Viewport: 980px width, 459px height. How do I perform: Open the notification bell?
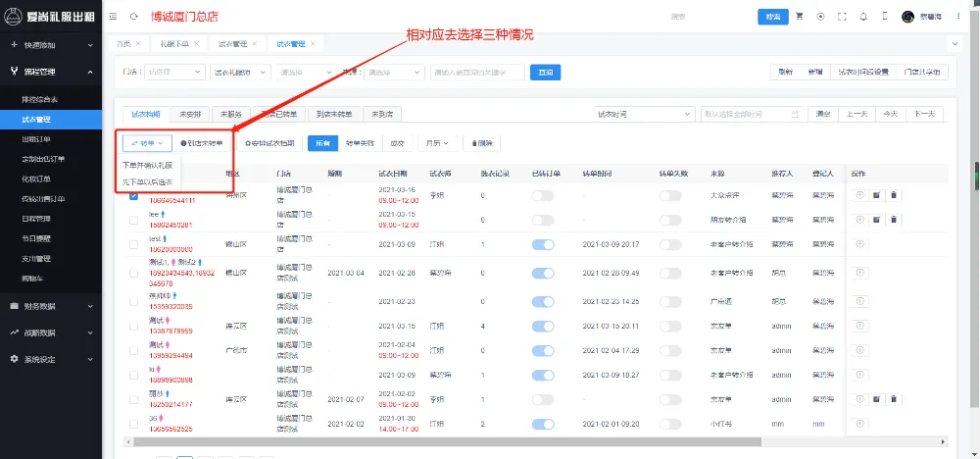tap(863, 17)
